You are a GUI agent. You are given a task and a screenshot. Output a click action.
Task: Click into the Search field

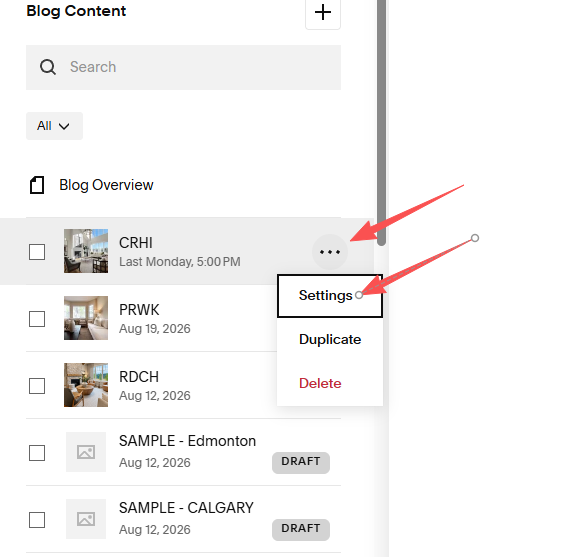pos(183,67)
